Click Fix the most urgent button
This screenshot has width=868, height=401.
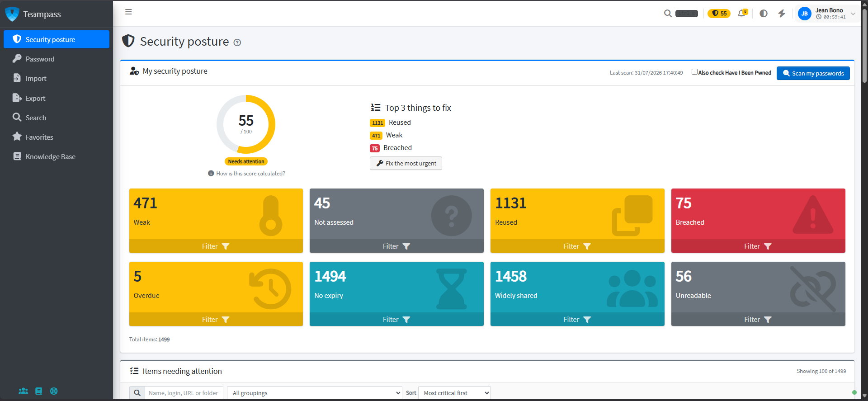406,163
